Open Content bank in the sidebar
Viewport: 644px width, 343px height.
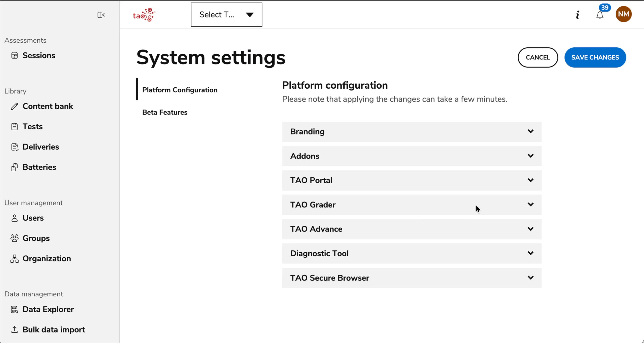pos(48,106)
